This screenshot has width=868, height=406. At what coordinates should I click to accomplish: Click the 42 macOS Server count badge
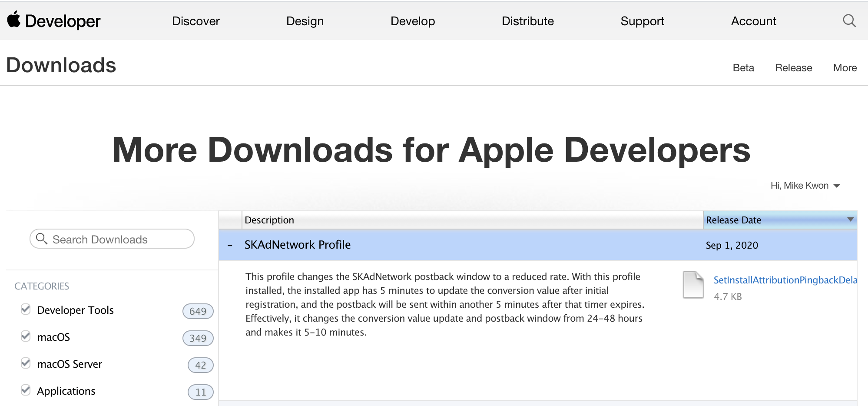(201, 365)
